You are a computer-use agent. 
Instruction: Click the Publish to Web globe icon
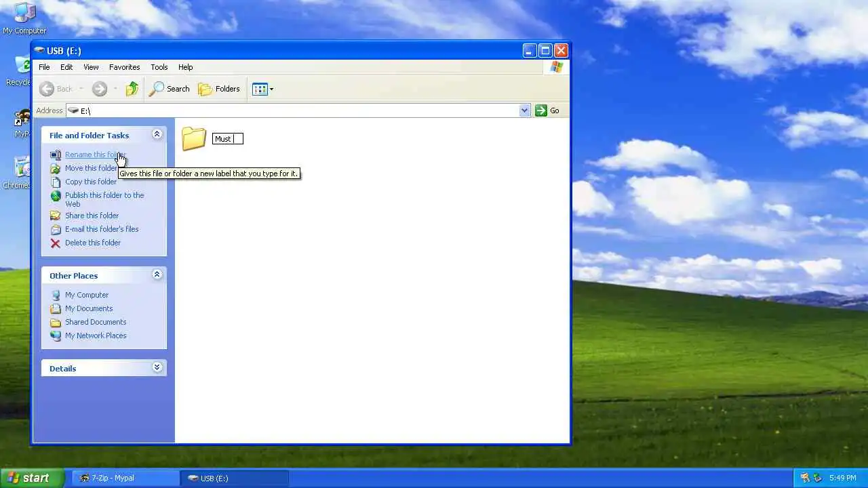pyautogui.click(x=56, y=196)
